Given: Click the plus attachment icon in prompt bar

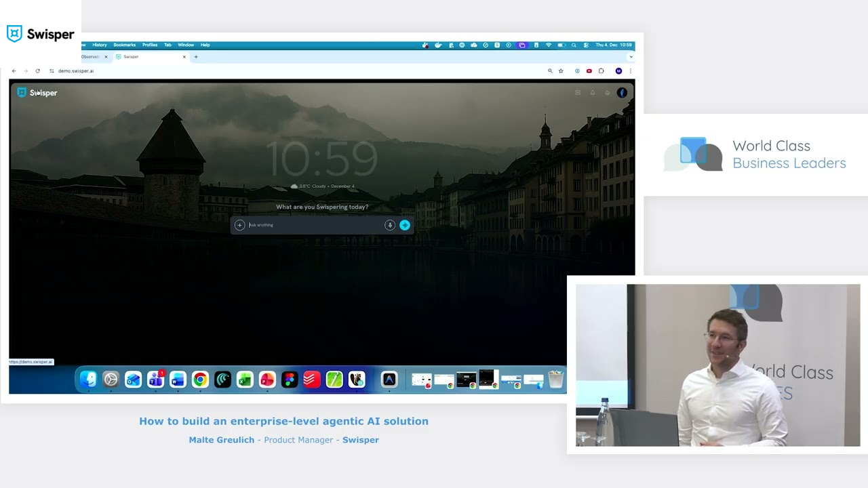Looking at the screenshot, I should click(239, 225).
